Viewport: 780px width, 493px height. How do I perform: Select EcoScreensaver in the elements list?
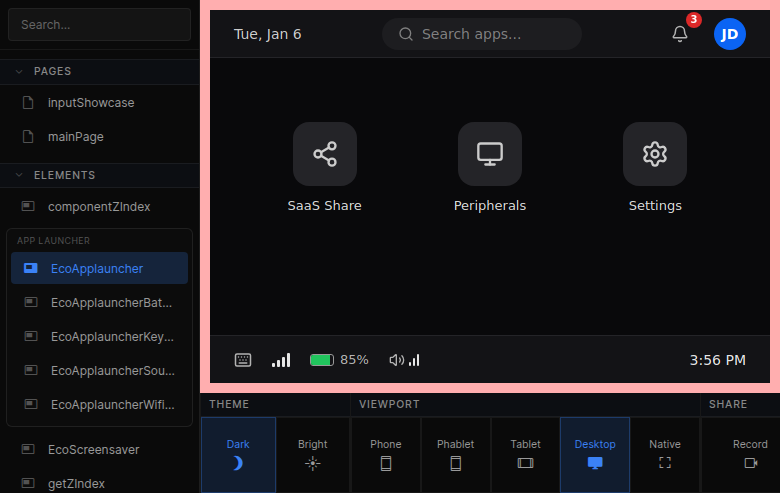[x=94, y=449]
